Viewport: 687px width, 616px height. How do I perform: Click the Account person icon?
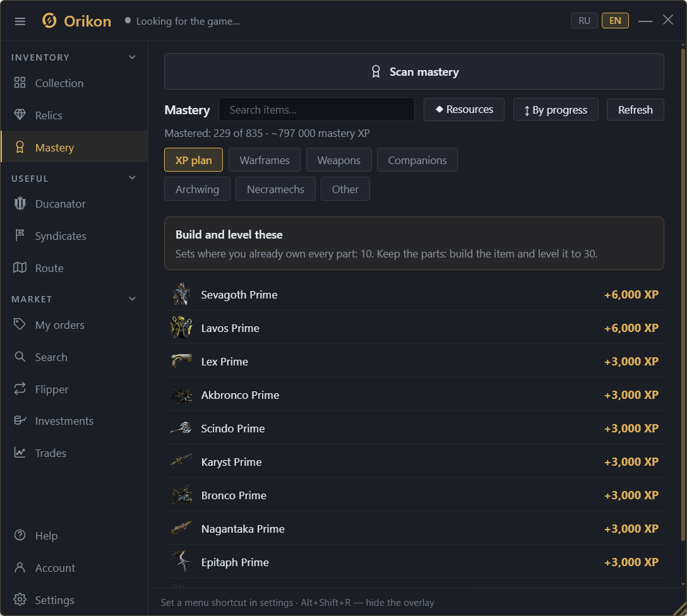point(20,568)
